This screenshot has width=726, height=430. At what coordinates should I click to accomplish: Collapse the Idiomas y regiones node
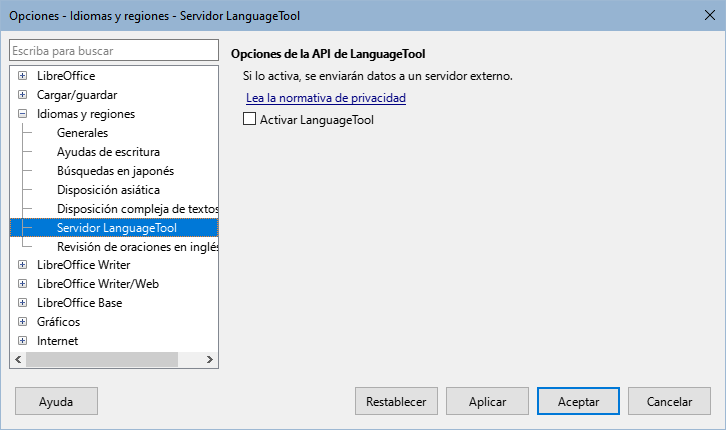coord(22,113)
